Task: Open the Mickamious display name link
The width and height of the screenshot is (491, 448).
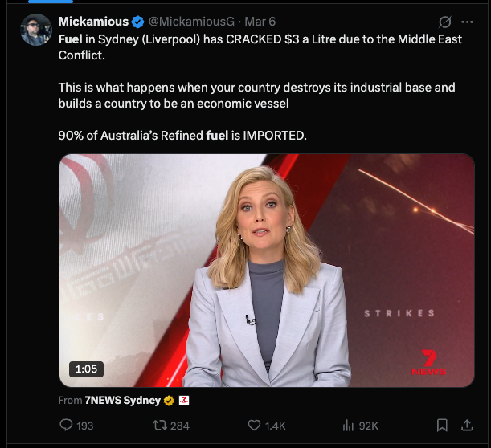Action: click(x=93, y=22)
